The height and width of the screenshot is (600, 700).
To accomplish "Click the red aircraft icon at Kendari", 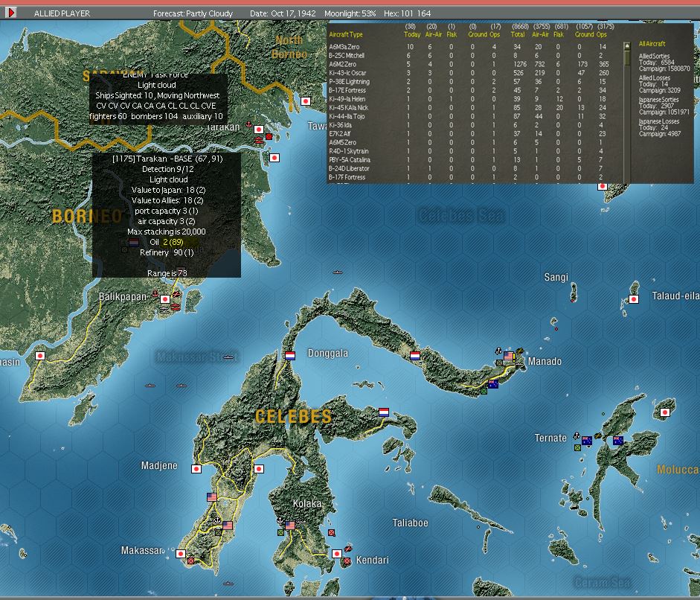I will (347, 549).
